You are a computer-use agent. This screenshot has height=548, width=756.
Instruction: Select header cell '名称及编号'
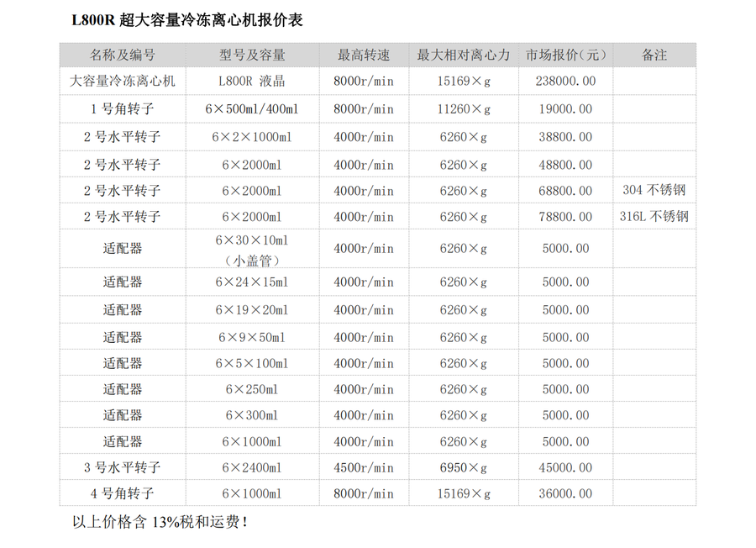pos(123,55)
